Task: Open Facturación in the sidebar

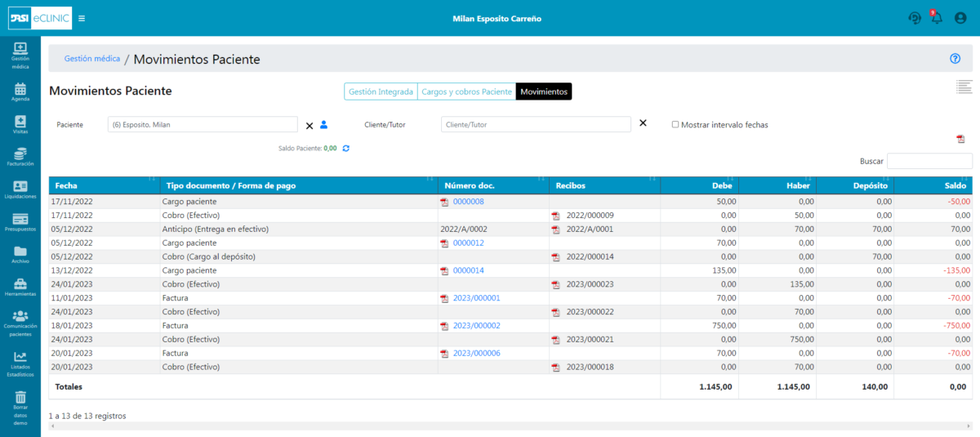Action: [x=20, y=157]
